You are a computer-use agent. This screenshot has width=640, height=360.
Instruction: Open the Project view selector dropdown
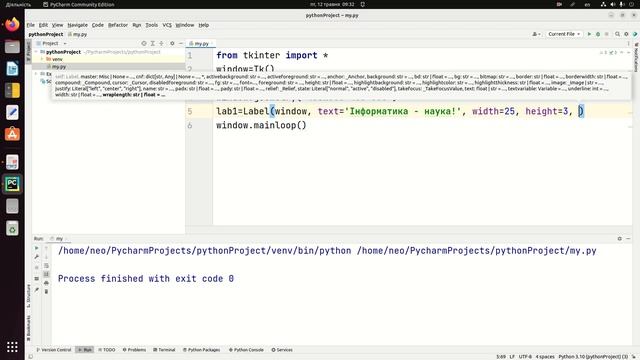click(x=51, y=43)
